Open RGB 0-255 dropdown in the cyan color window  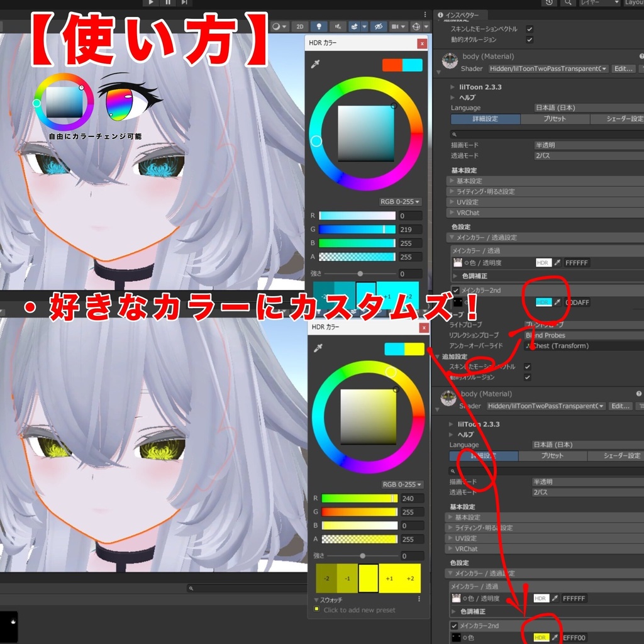(x=399, y=202)
